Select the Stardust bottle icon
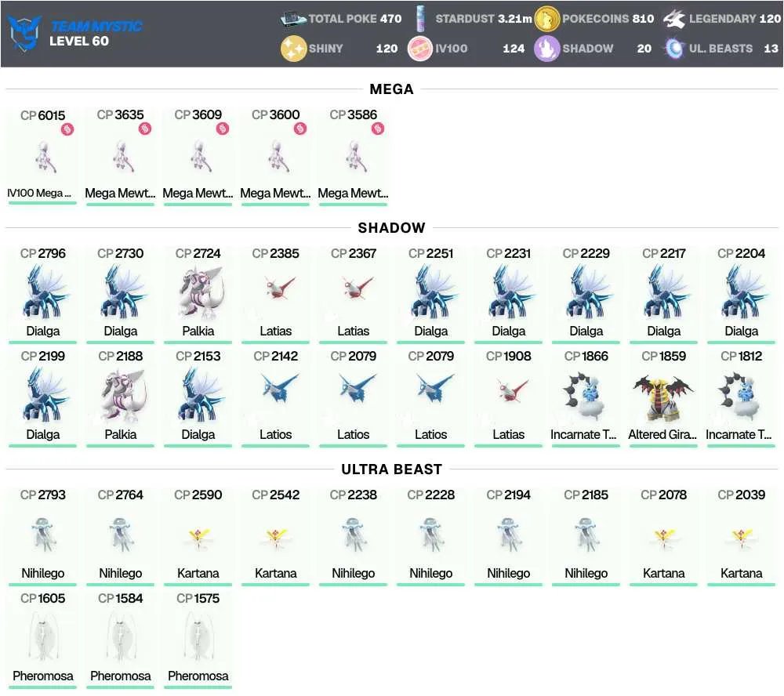Screen dimensions: 784x696 click(420, 19)
